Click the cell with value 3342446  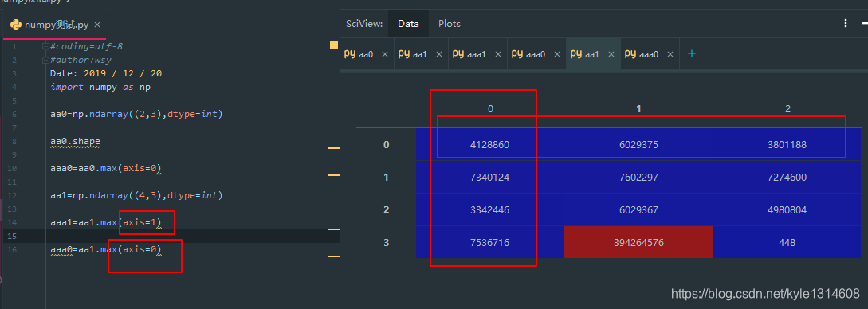click(490, 209)
